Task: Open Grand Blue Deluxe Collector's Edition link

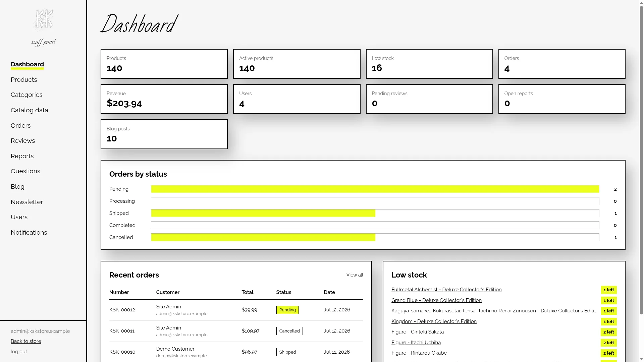Action: tap(436, 300)
